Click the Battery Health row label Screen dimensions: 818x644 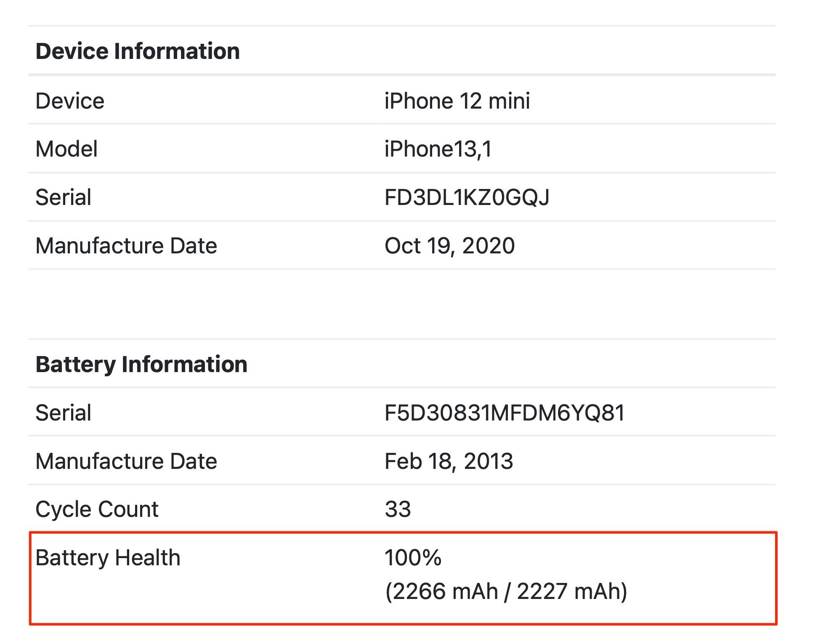108,558
